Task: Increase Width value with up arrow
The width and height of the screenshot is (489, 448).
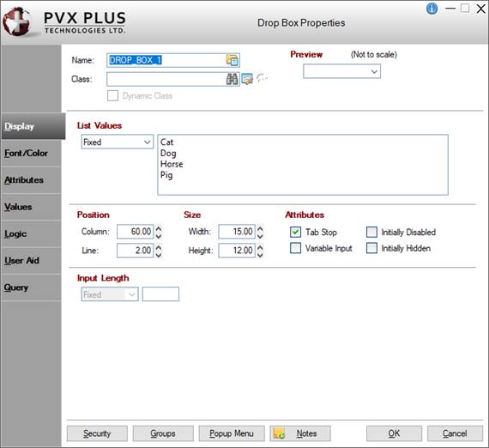Action: (260, 228)
